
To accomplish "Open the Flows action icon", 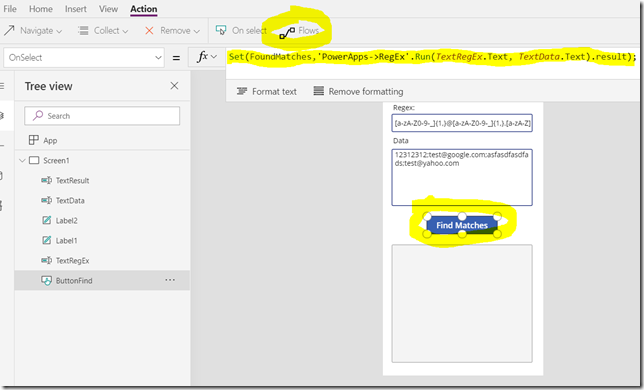I will click(287, 32).
